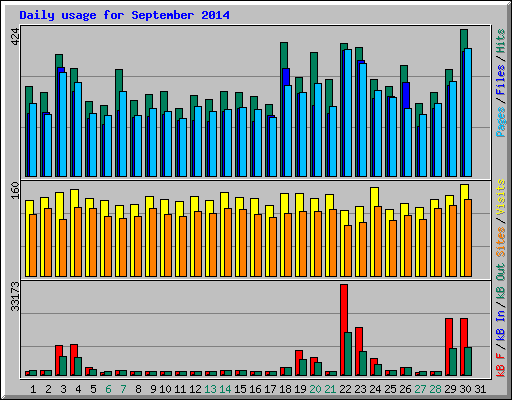Click day 6 weekend label

[108, 389]
